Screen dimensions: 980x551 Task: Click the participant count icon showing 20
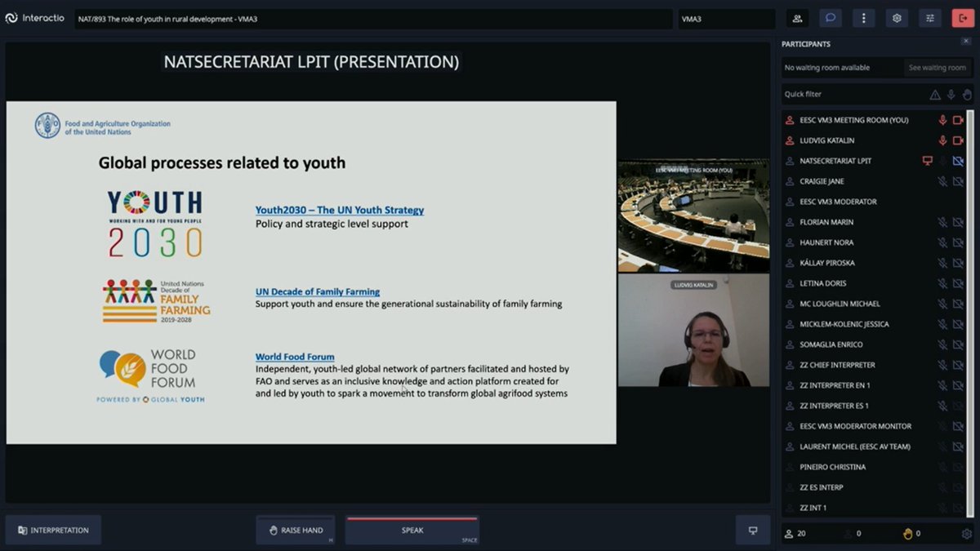(789, 534)
